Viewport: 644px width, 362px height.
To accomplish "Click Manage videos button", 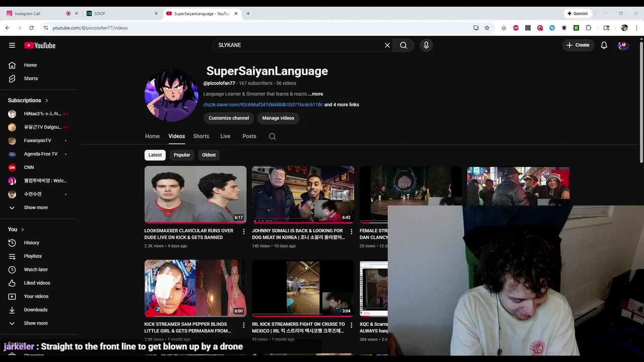I will click(x=278, y=118).
